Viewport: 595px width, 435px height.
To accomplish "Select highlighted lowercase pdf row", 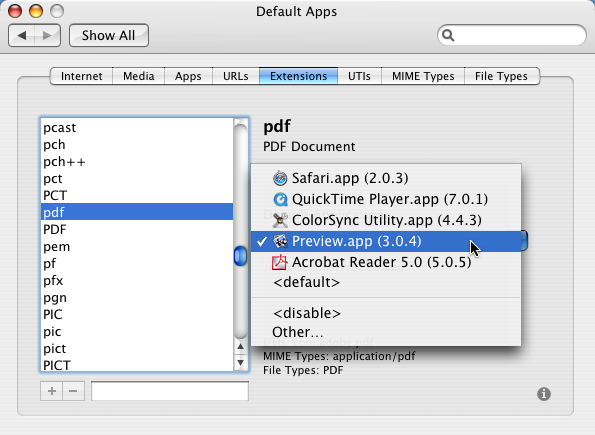I will 137,212.
